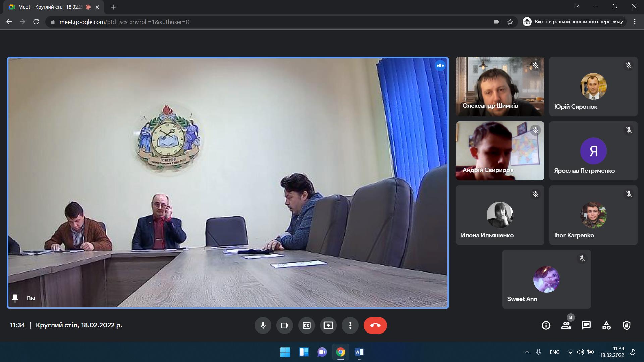
Task: Mute the microphone in Meet controls
Action: coord(263,325)
